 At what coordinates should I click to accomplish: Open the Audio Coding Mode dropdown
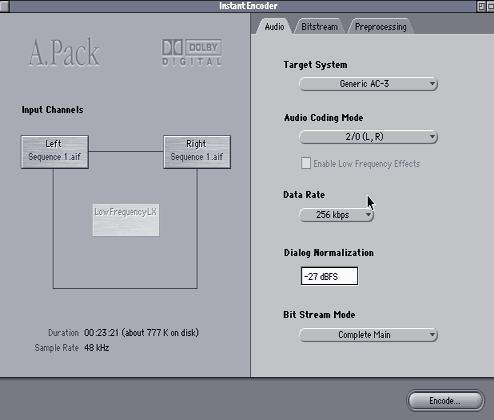[x=368, y=137]
